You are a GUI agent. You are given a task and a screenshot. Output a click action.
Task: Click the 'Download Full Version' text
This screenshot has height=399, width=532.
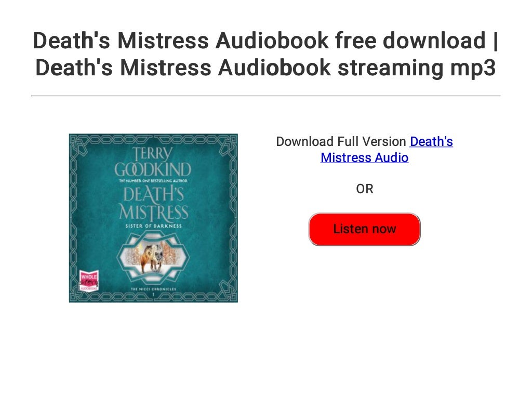click(x=341, y=141)
